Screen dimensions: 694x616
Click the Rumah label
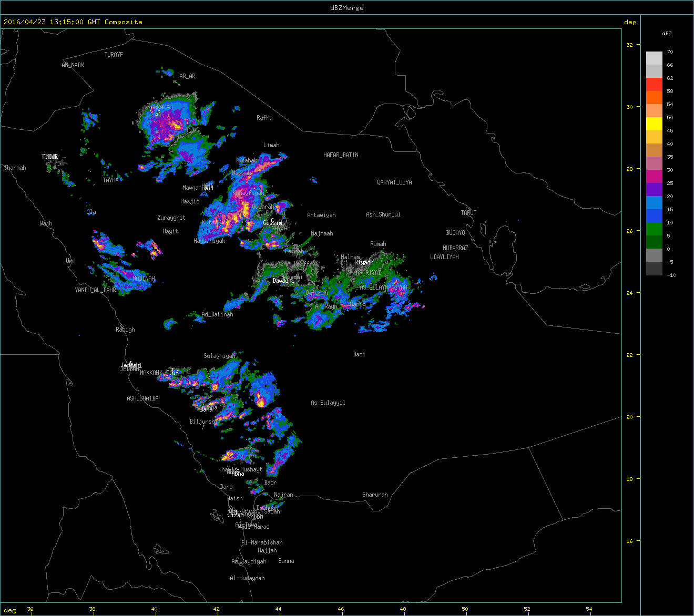pos(378,244)
